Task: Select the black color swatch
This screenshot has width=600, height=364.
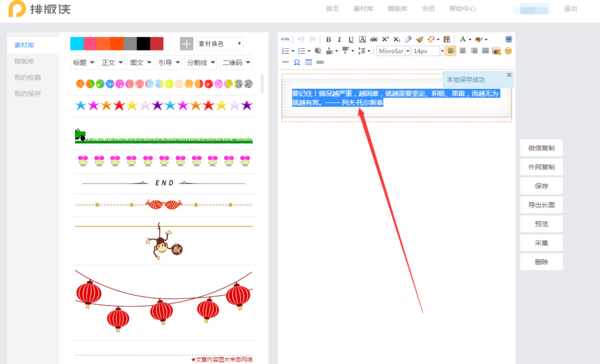Action: click(x=143, y=44)
